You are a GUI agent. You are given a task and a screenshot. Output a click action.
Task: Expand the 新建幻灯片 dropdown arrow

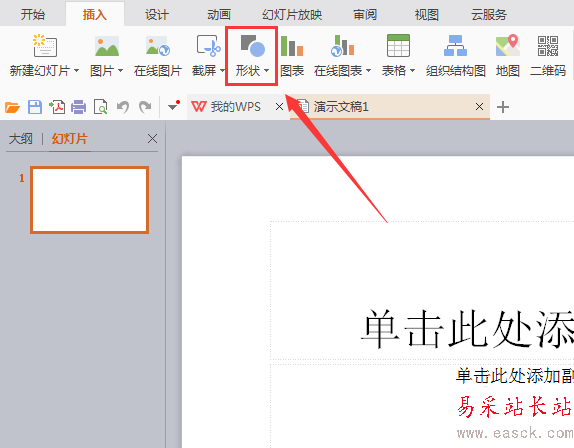[77, 70]
